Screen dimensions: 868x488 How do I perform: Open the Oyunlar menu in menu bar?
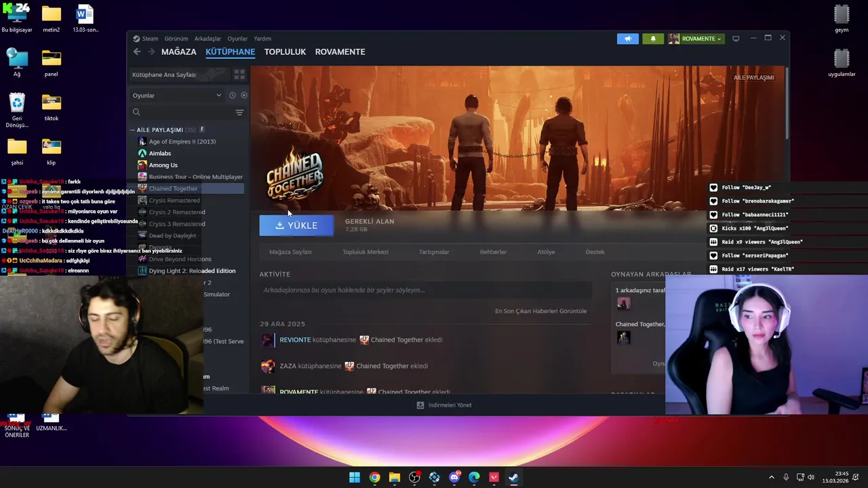point(237,39)
